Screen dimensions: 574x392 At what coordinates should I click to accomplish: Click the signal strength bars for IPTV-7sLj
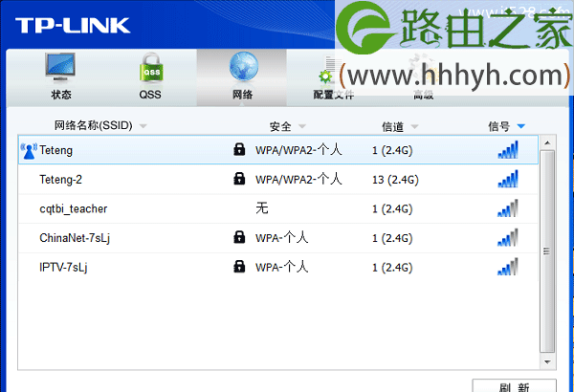coord(507,266)
